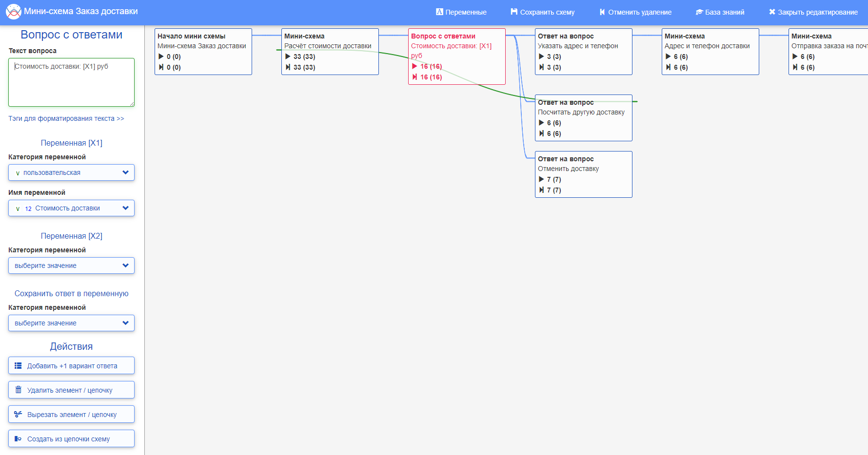Viewport: 868px width, 455px height.
Task: Open the Переменная [X2] category dropdown
Action: [71, 265]
